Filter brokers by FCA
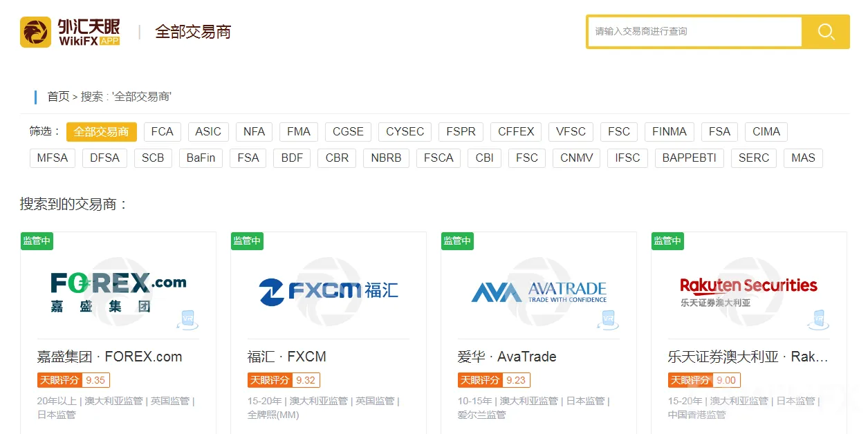The width and height of the screenshot is (868, 434). [x=163, y=132]
